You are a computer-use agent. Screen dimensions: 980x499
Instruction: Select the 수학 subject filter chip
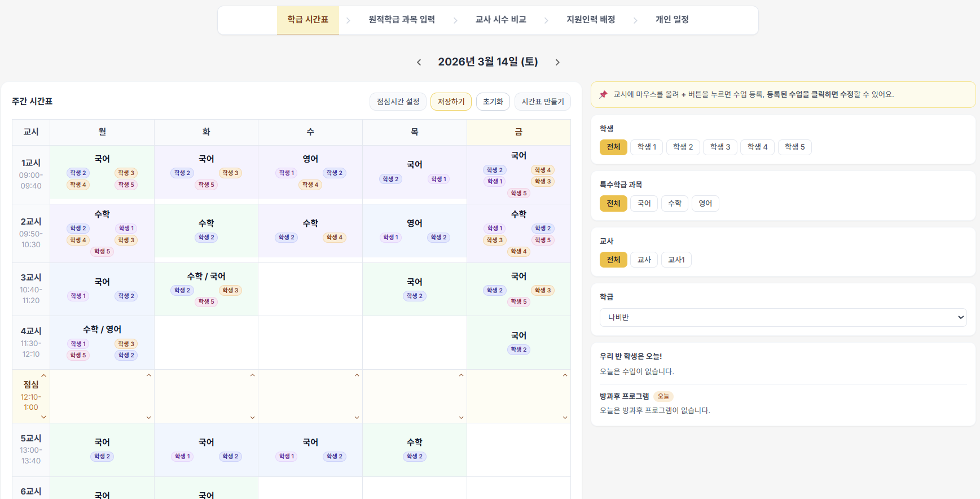pyautogui.click(x=674, y=203)
